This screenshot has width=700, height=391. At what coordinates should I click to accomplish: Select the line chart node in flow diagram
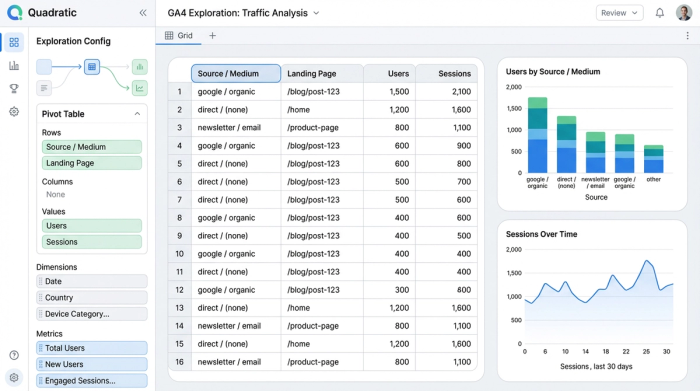(140, 88)
